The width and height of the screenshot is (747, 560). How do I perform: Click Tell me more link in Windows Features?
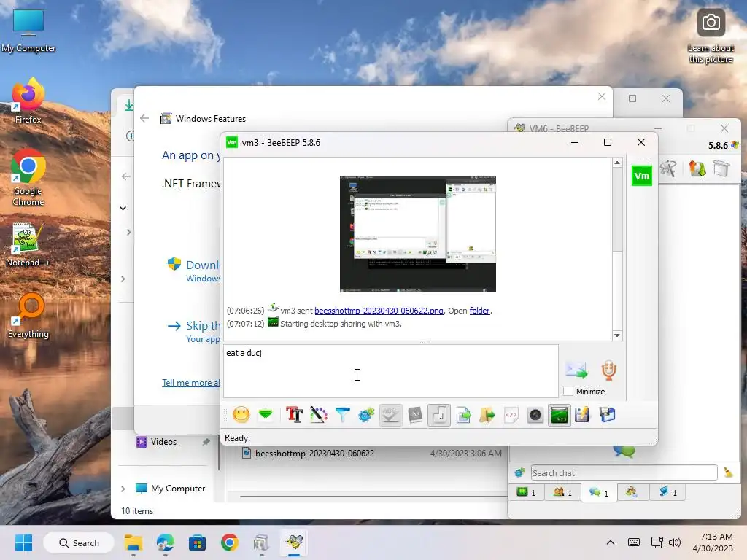point(191,383)
